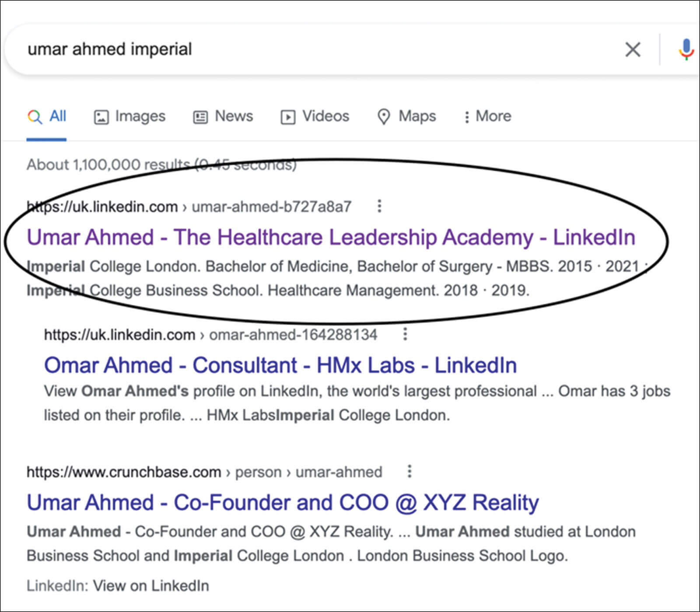Click the Videos tab play icon

(x=287, y=117)
